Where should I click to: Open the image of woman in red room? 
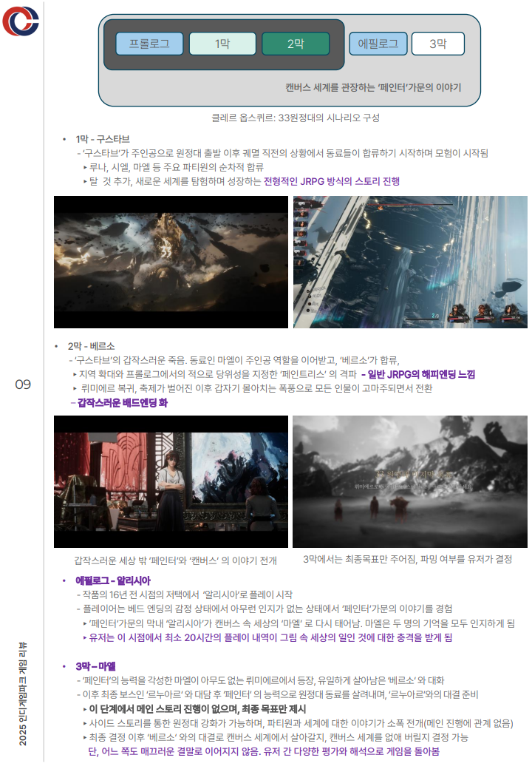click(x=171, y=481)
